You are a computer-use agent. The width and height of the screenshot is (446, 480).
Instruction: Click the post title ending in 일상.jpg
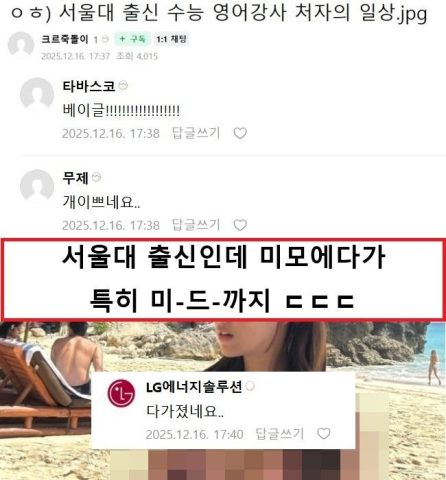(x=219, y=14)
